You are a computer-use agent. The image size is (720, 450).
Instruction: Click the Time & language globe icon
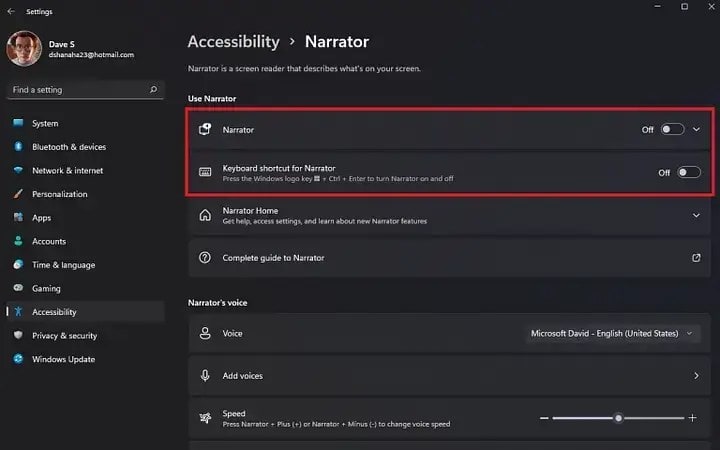click(x=18, y=264)
